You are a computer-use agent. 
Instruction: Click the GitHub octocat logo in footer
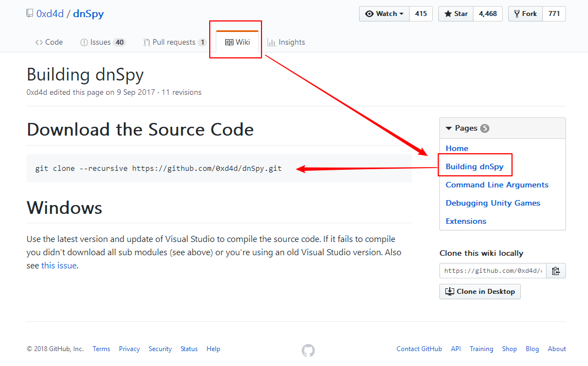tap(308, 350)
